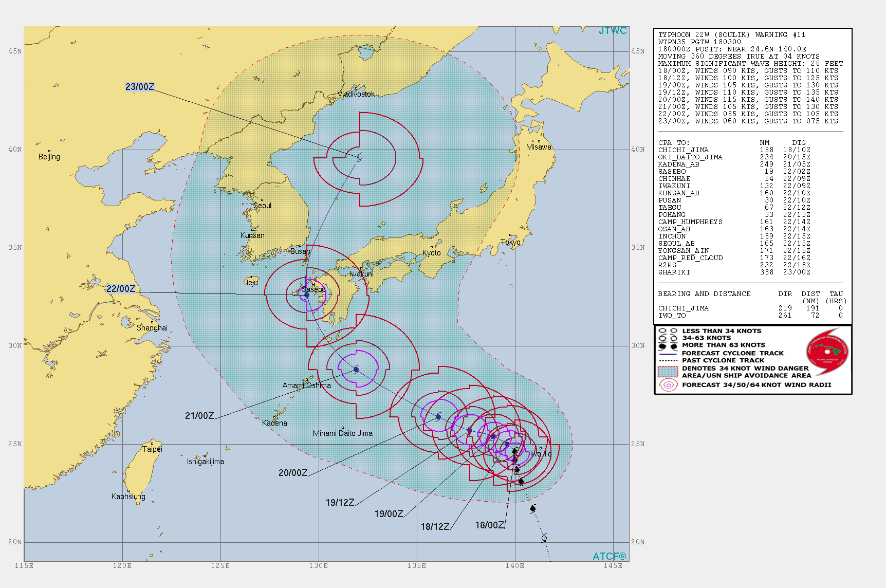
Task: Click the Misawa label on the map
Action: click(x=539, y=147)
